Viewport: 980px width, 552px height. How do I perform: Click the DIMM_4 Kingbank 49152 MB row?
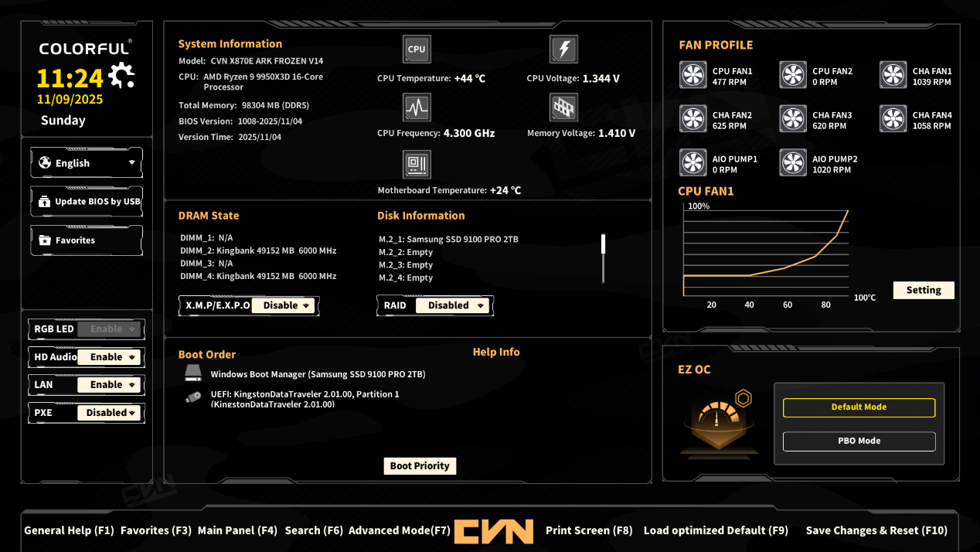(x=258, y=277)
